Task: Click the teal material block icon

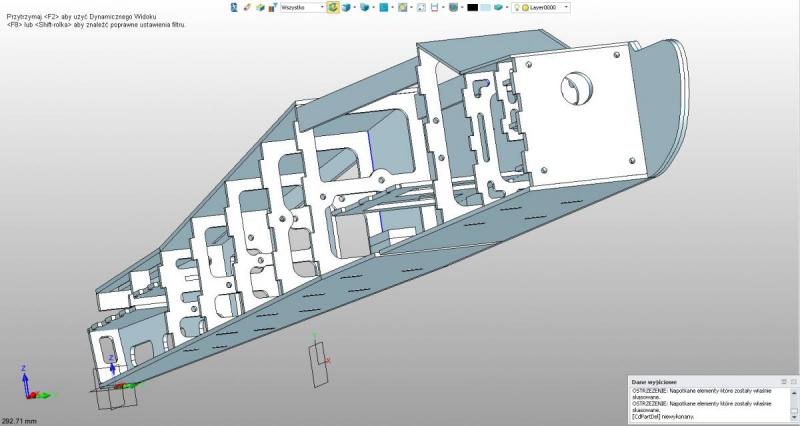Action: (x=501, y=7)
